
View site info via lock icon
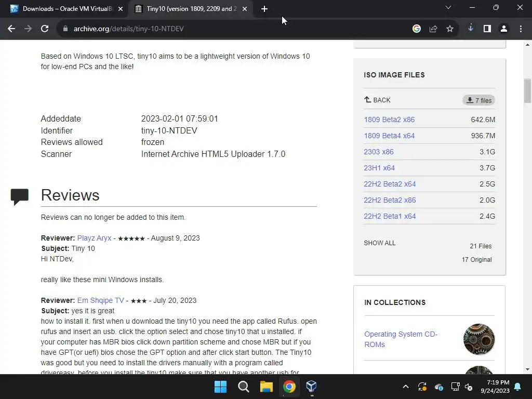65,29
